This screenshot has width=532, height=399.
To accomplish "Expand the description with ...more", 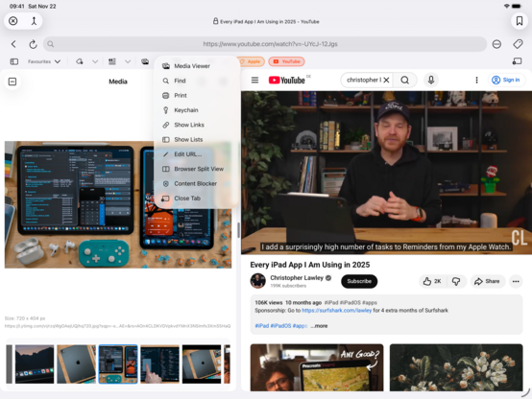I will tap(319, 326).
